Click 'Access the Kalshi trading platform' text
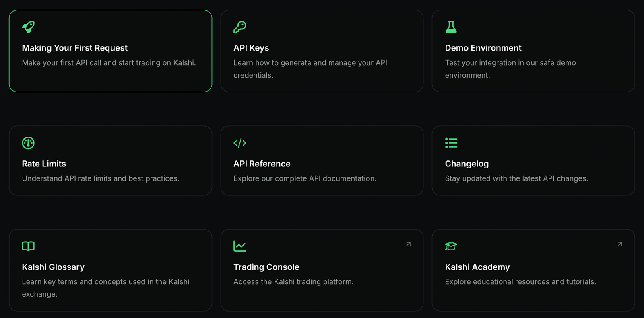The width and height of the screenshot is (644, 318). (x=293, y=282)
